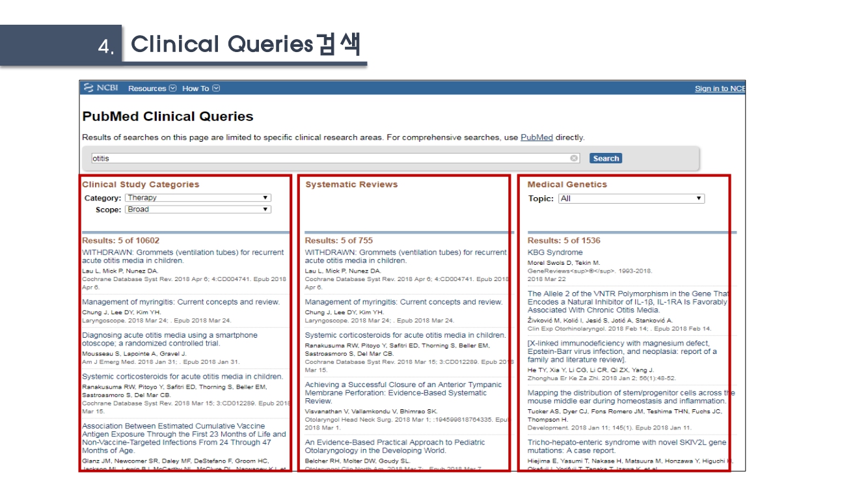Open Systematic Reviews Systemic corticosteroids article
Screen dimensions: 868x488
tap(405, 335)
